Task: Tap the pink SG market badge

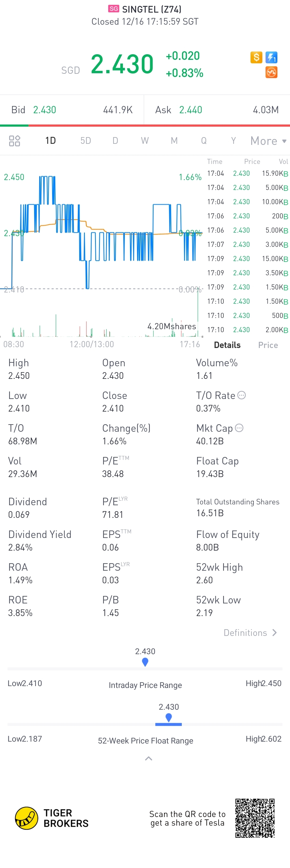Action: pos(114,9)
